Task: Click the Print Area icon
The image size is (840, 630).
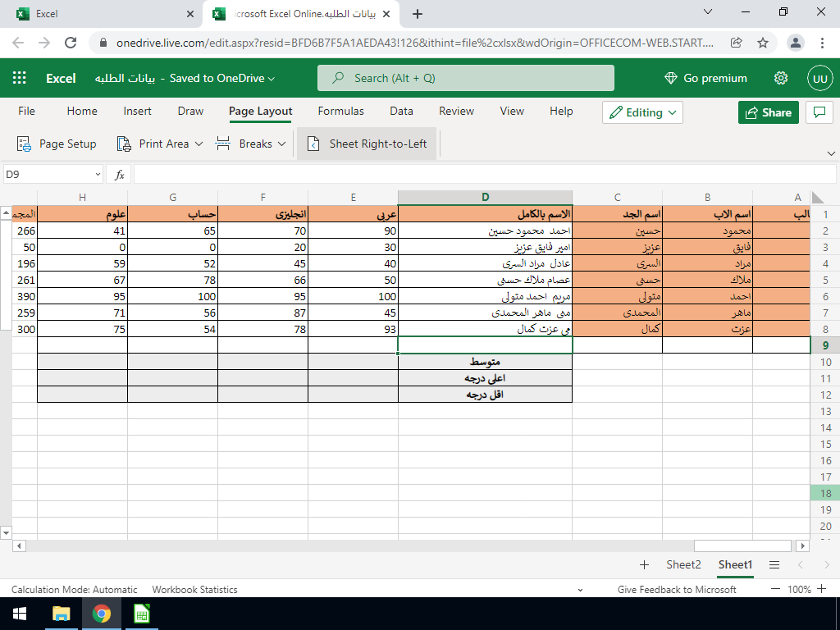Action: [x=124, y=144]
